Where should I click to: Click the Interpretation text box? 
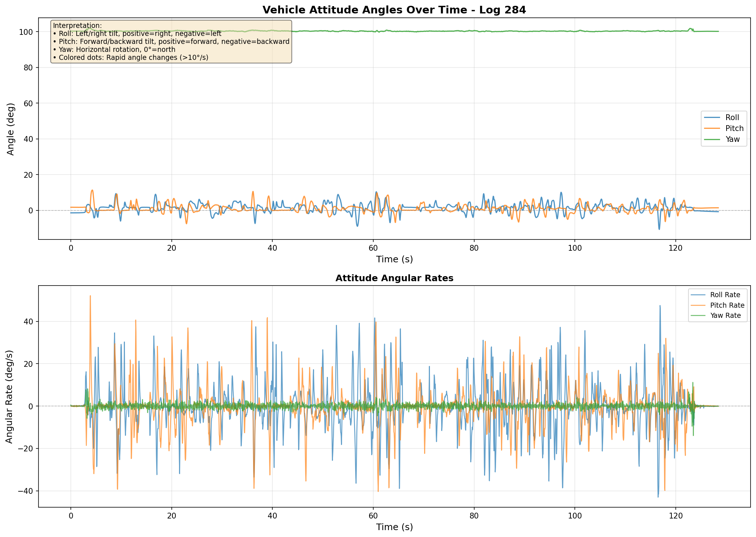[x=171, y=41]
